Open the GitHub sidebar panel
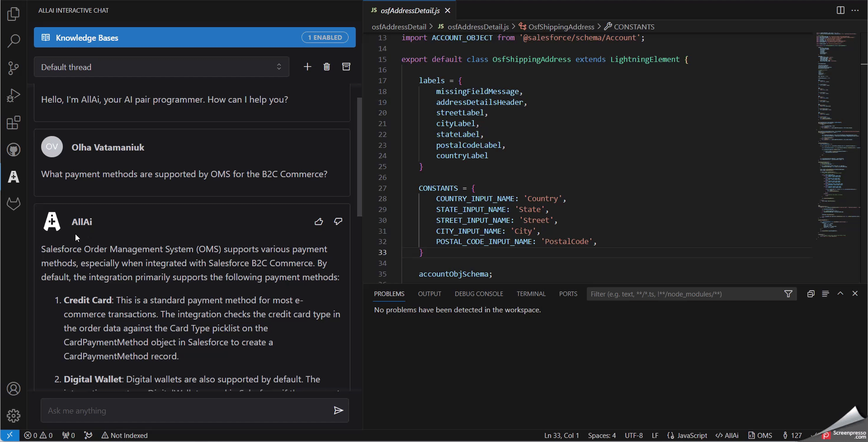 pos(13,150)
